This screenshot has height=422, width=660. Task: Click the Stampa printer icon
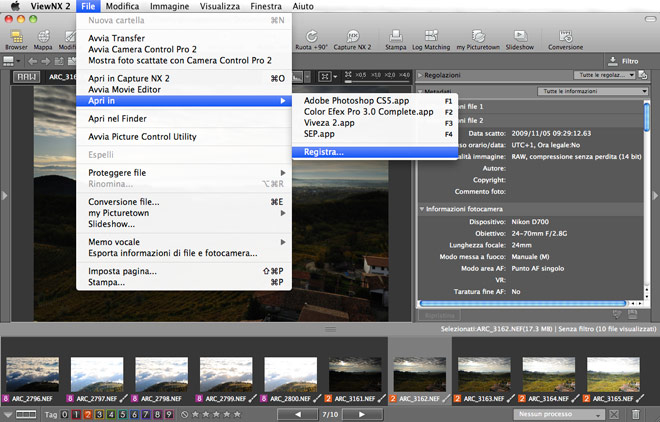396,37
